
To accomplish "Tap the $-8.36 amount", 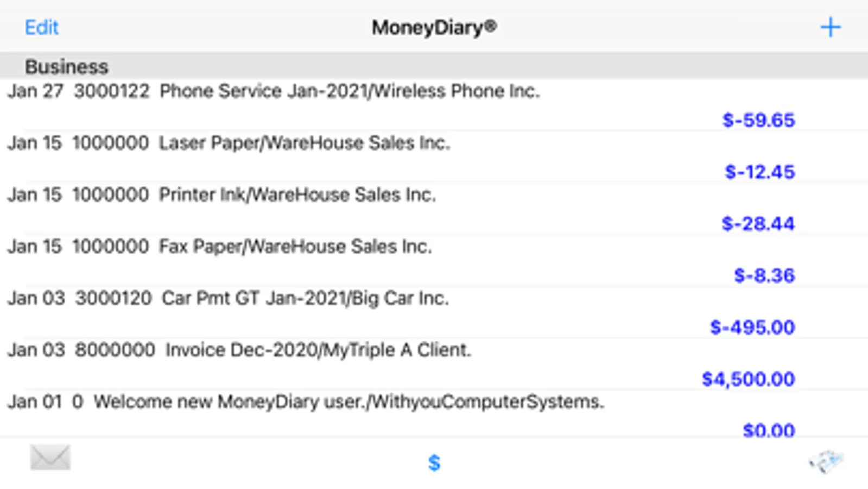I will [764, 275].
